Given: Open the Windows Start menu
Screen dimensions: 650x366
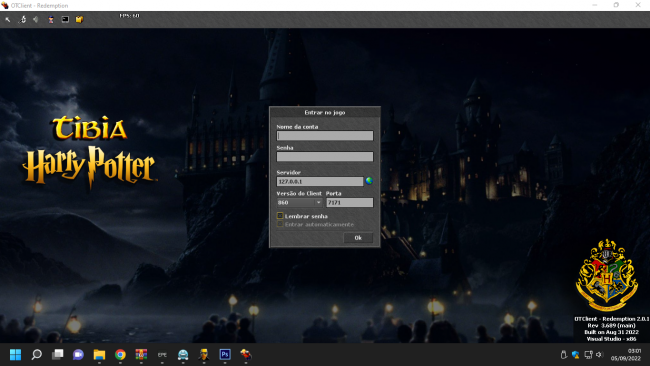Looking at the screenshot, I should click(x=15, y=354).
